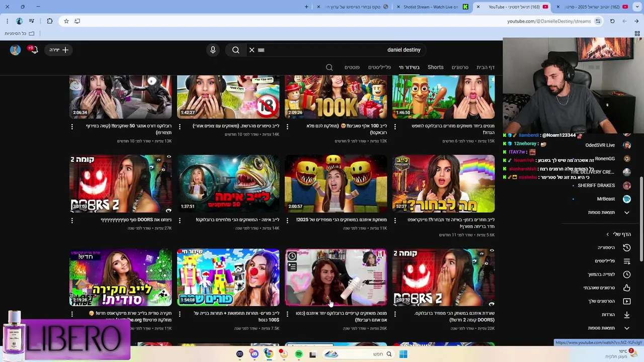644x362 pixels.
Task: Open options menu for ליב אימה video
Action: point(180,220)
